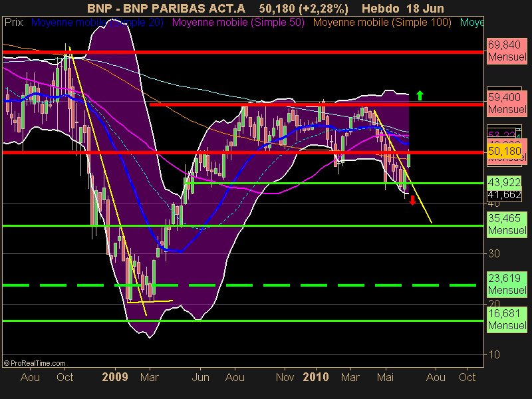532x399 pixels.
Task: Click 'Hebdo 18 Jun' in the title
Action: pos(403,8)
